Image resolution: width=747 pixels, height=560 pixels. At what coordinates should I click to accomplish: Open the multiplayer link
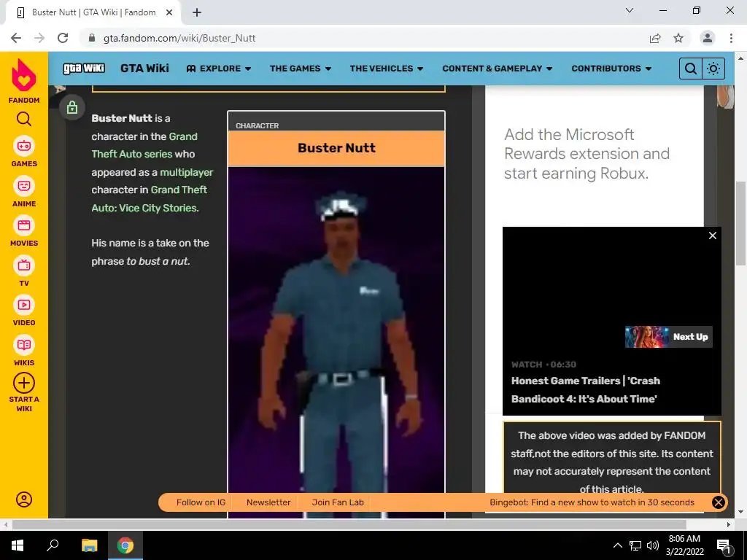click(186, 172)
